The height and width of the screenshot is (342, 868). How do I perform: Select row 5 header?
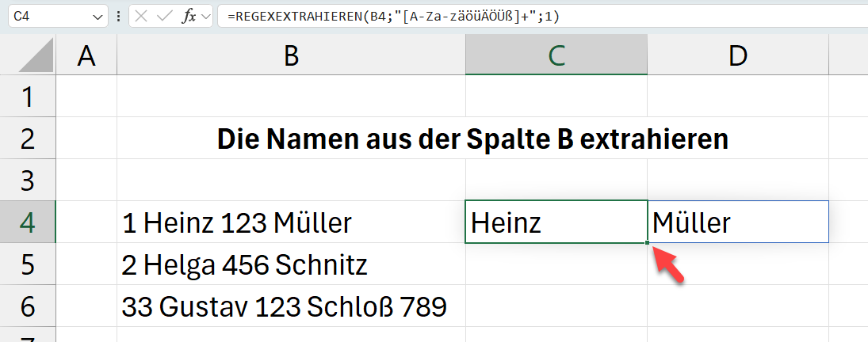[x=29, y=264]
